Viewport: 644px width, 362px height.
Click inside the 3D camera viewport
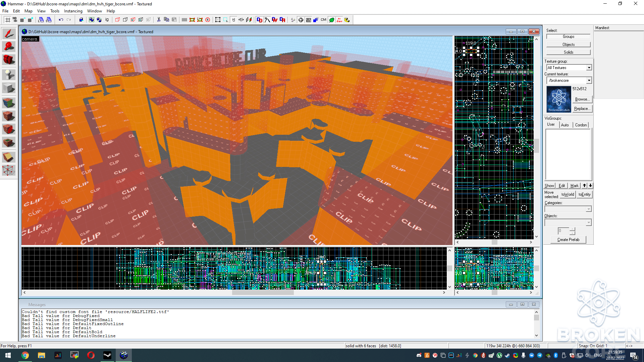coord(237,141)
